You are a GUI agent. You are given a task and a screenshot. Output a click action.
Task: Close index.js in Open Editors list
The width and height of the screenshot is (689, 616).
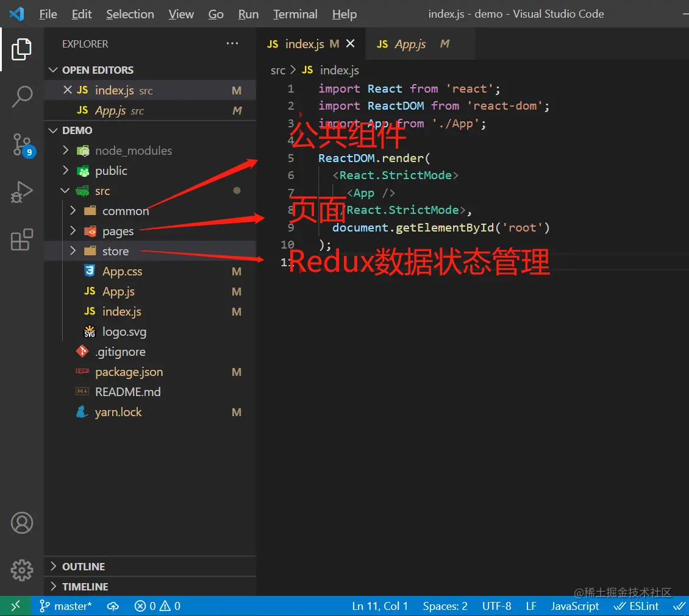click(x=67, y=90)
